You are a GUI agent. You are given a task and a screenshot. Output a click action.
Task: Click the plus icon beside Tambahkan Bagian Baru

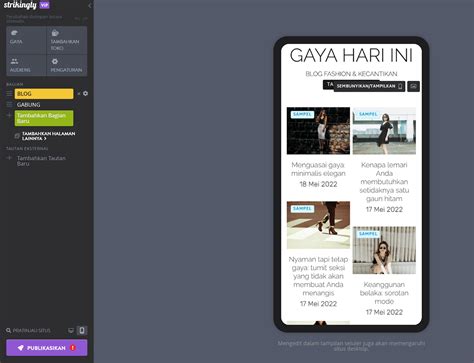pyautogui.click(x=9, y=115)
